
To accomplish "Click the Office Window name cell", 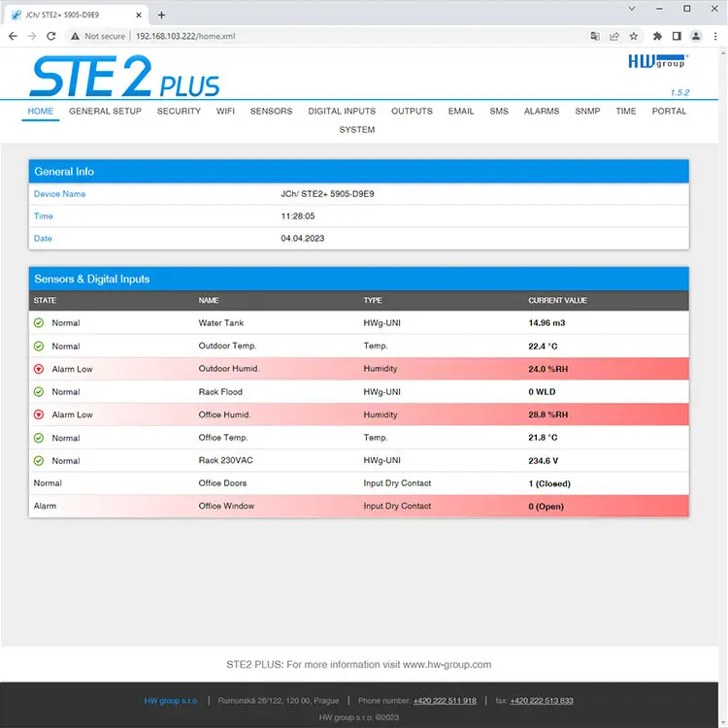I will coord(226,506).
